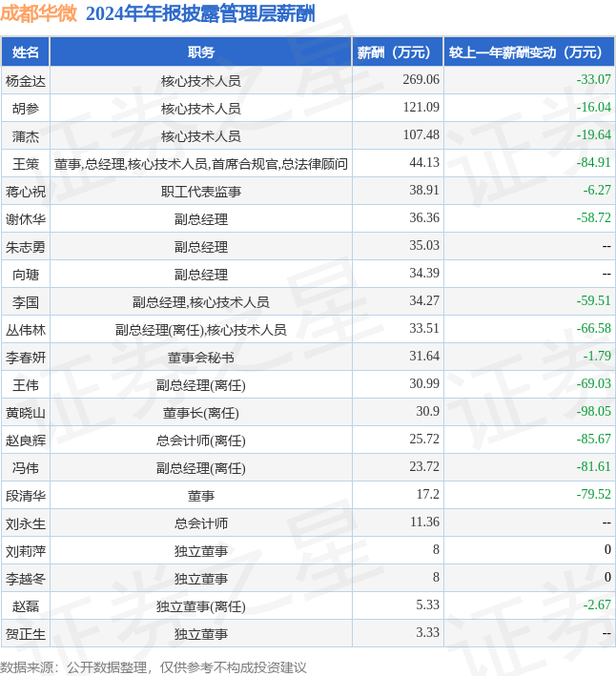Click the position 副总经理(离任),核心技术人员
616x676 pixels.
coord(201,330)
